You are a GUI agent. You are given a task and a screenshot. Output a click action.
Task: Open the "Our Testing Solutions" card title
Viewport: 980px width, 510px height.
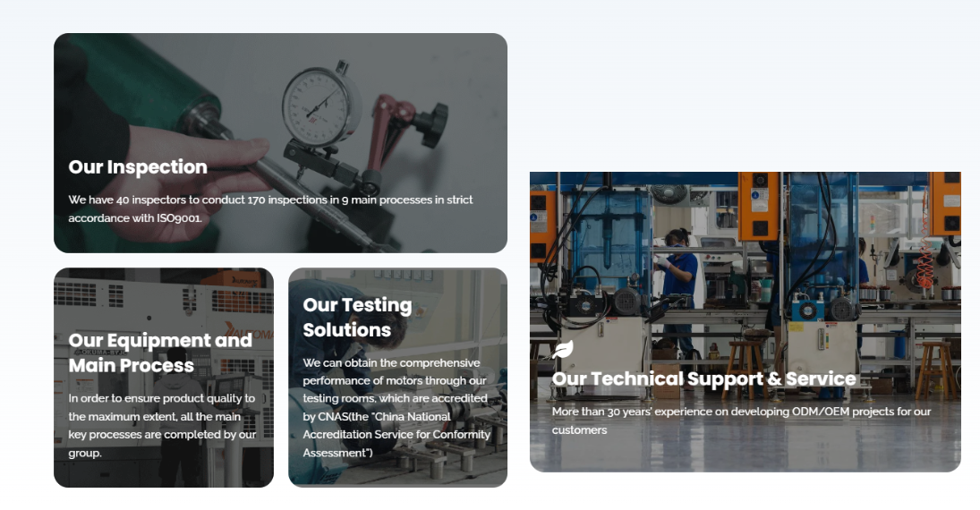tap(357, 318)
